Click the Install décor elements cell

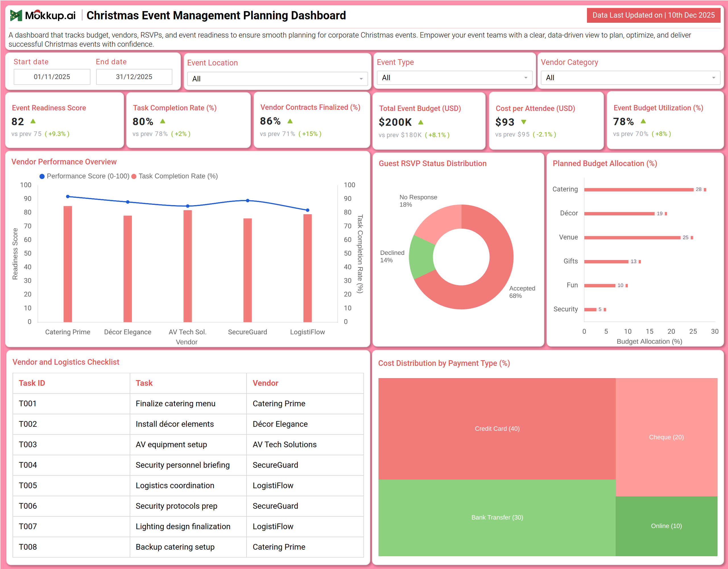[188, 424]
